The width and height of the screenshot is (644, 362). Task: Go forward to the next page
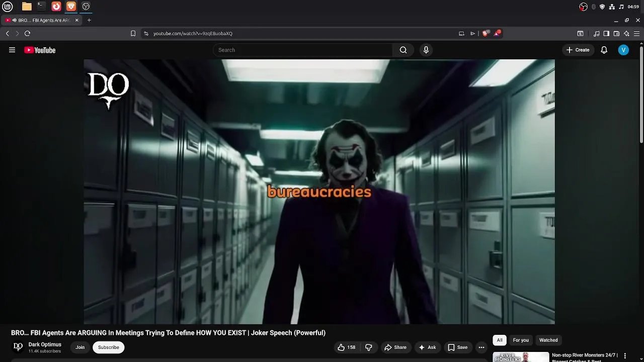tap(17, 33)
